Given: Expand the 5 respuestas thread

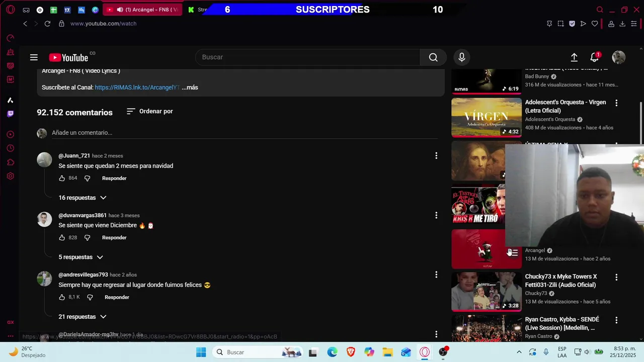Looking at the screenshot, I should (80, 257).
